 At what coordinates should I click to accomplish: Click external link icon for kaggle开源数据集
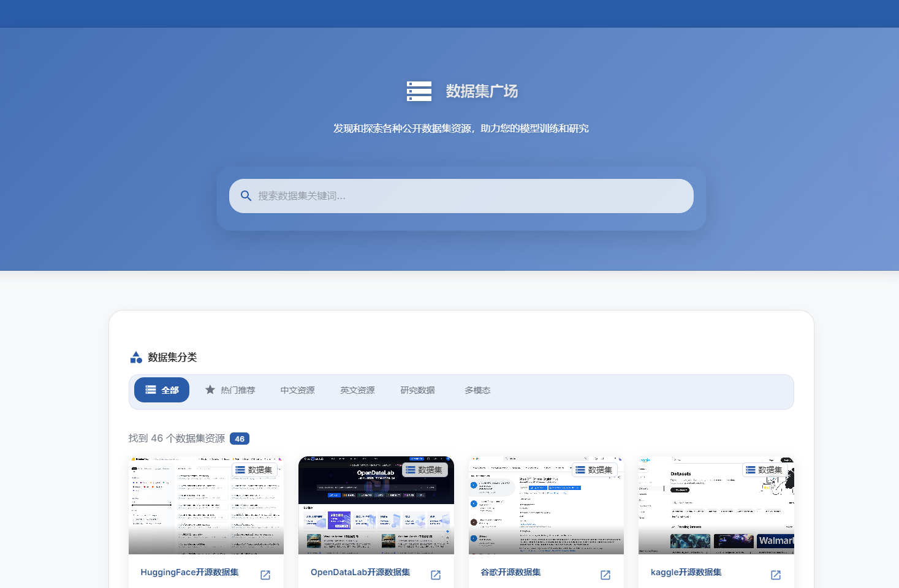(776, 575)
